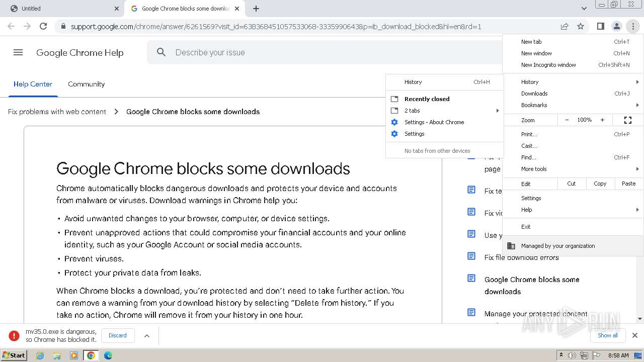Click the lock icon in address bar
The image size is (644, 362).
63,26
